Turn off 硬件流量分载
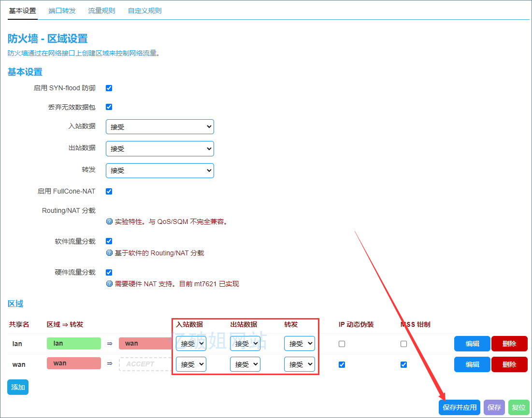532x418 pixels. (x=109, y=272)
